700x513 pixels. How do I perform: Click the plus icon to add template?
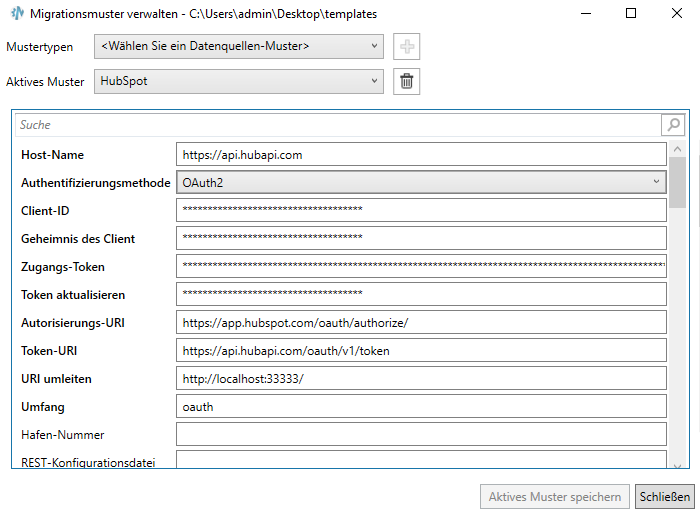coord(406,46)
